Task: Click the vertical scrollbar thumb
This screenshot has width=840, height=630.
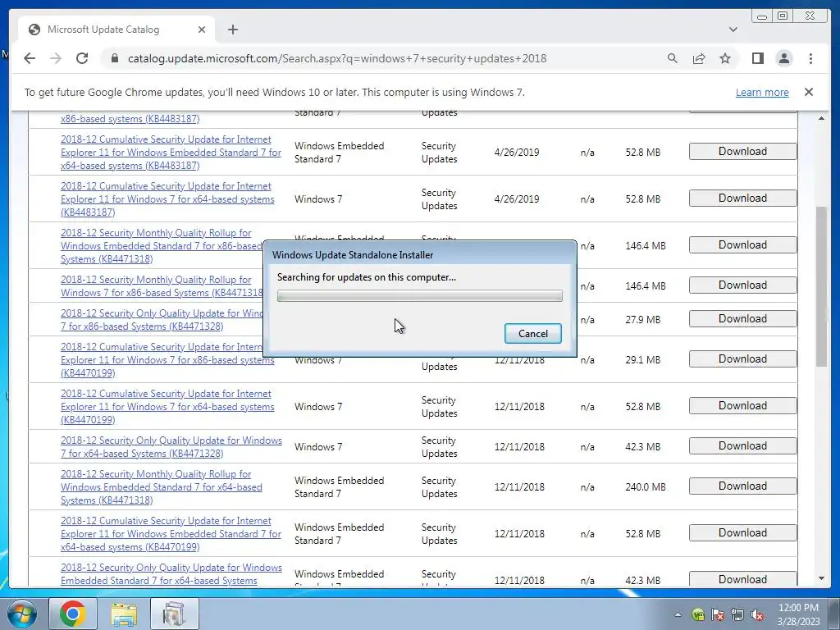Action: coord(821,286)
